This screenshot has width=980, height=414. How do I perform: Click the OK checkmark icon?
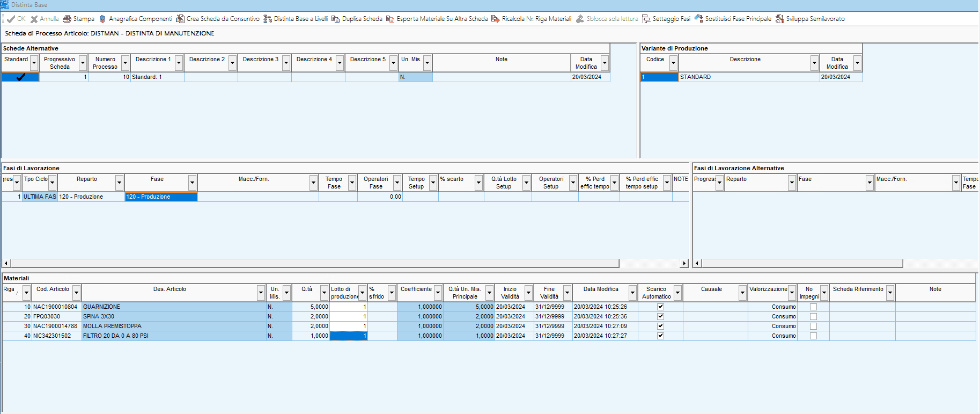point(11,19)
